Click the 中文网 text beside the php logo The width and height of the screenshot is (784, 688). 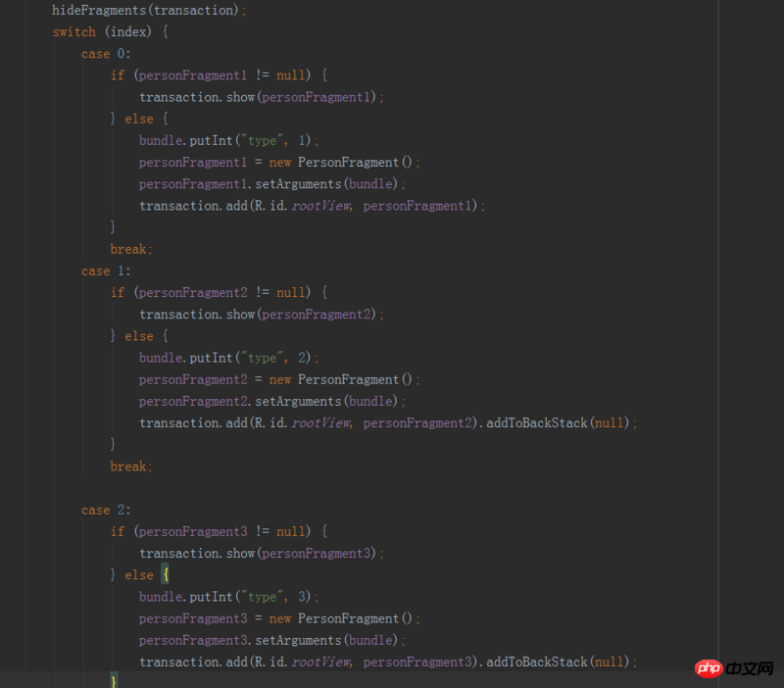point(750,668)
